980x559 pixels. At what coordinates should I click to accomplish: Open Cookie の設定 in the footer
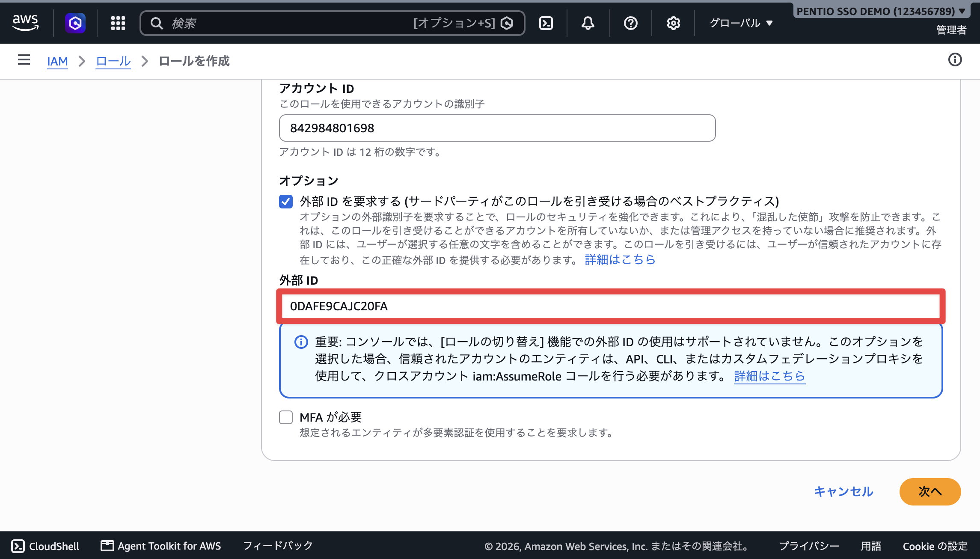[935, 546]
